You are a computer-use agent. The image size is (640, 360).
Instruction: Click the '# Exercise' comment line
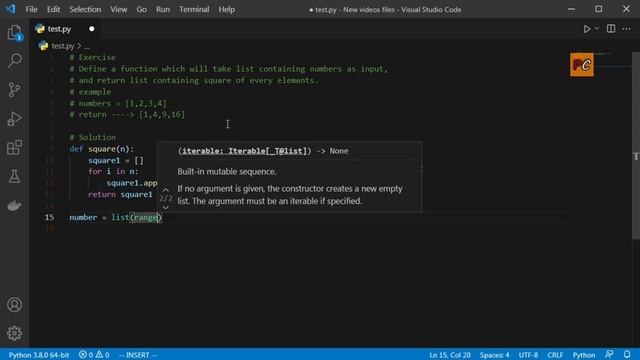[93, 58]
